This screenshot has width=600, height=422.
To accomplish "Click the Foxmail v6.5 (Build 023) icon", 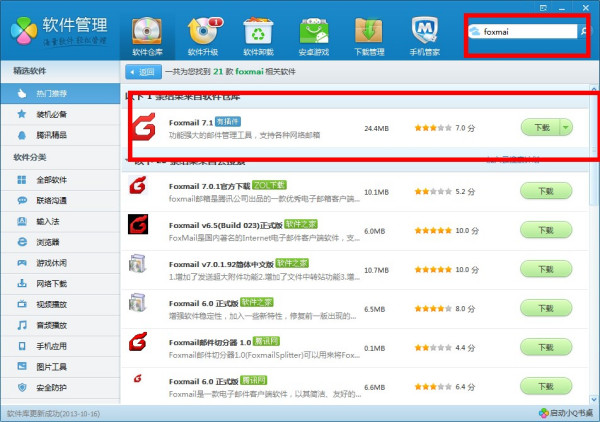I will click(x=138, y=224).
